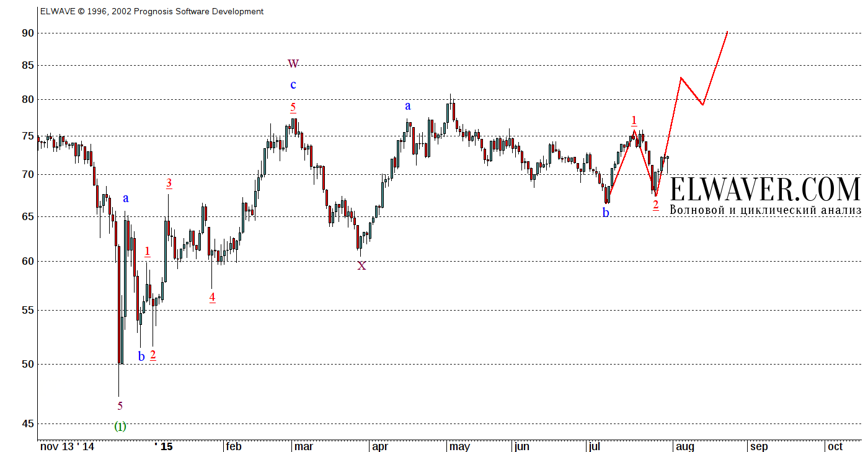The width and height of the screenshot is (868, 452).
Task: Select the 60 price axis label
Action: click(27, 261)
